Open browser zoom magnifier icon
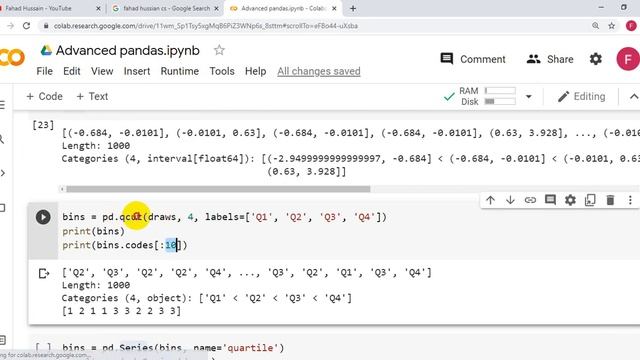 (x=596, y=26)
